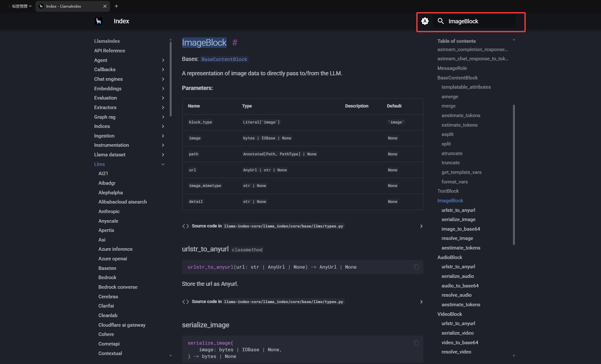This screenshot has height=364, width=601.
Task: Click the search magnifier icon
Action: click(441, 21)
